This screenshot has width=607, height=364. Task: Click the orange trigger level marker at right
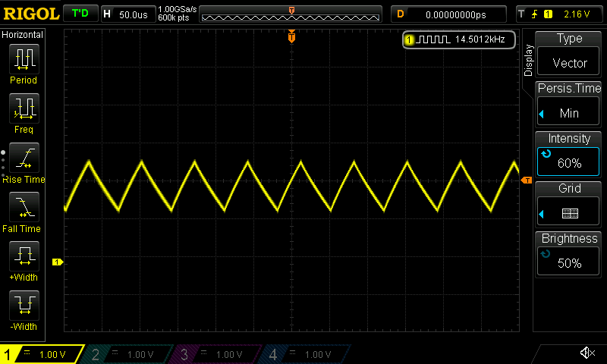coord(527,180)
